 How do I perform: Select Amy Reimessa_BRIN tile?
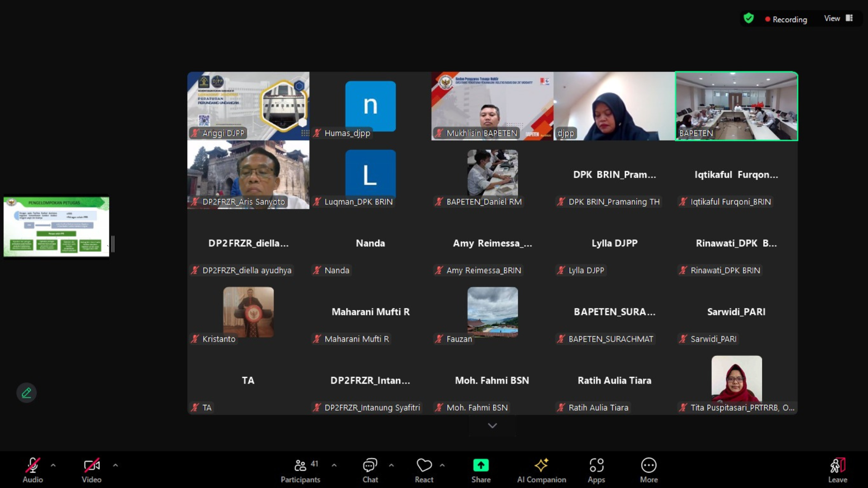point(492,243)
